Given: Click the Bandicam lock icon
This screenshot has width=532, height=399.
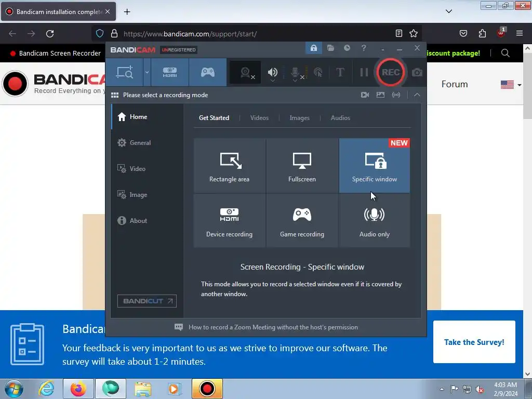Looking at the screenshot, I should (313, 48).
